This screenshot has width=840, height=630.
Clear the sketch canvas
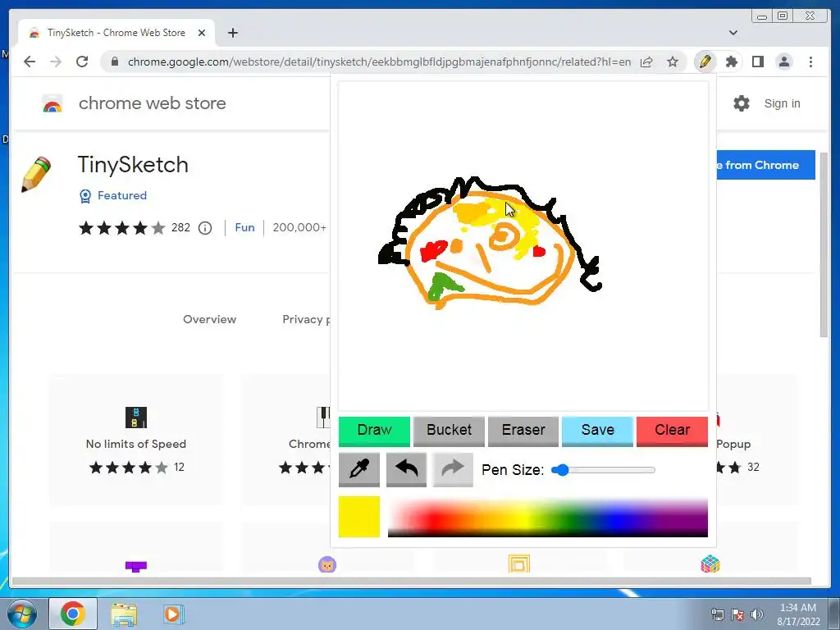672,431
